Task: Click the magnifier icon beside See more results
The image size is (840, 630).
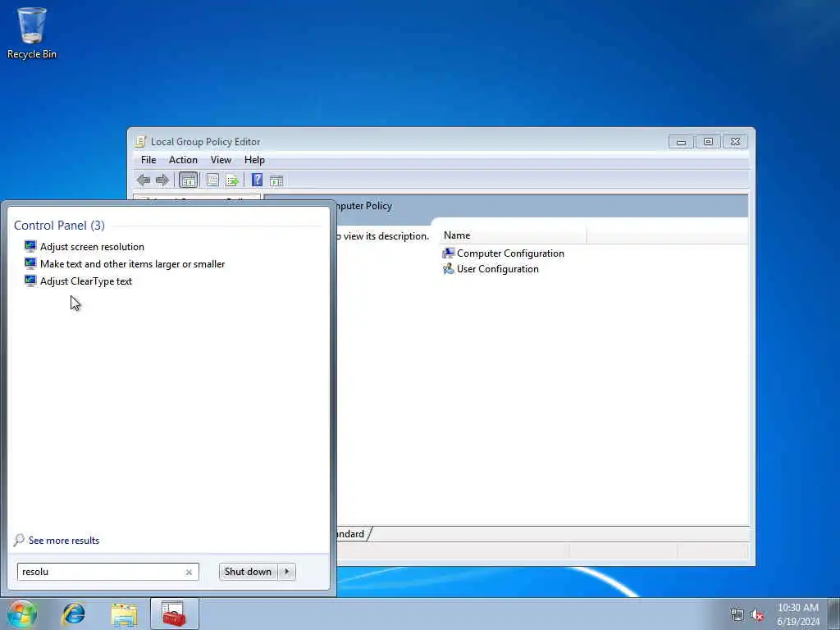Action: pyautogui.click(x=20, y=540)
